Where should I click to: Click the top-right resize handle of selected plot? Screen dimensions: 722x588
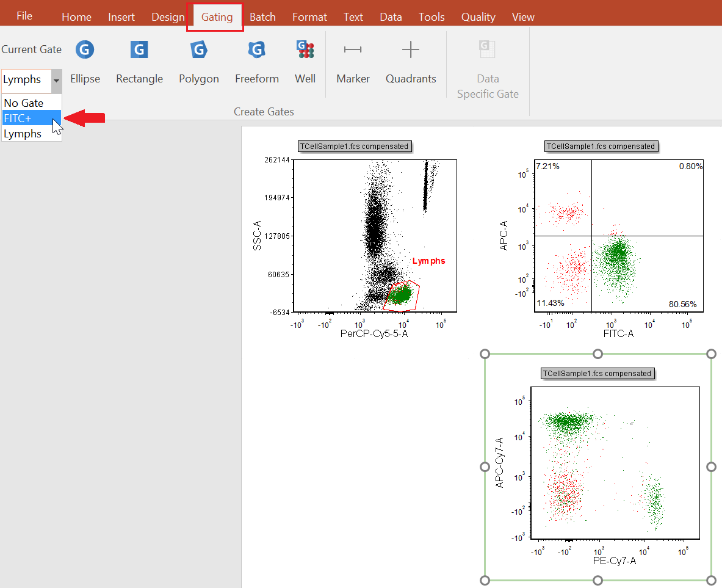pos(711,354)
